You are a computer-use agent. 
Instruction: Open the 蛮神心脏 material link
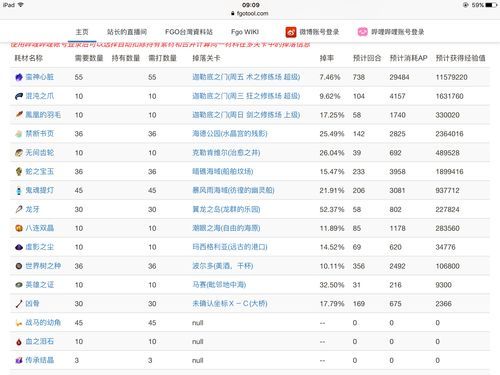[x=40, y=77]
